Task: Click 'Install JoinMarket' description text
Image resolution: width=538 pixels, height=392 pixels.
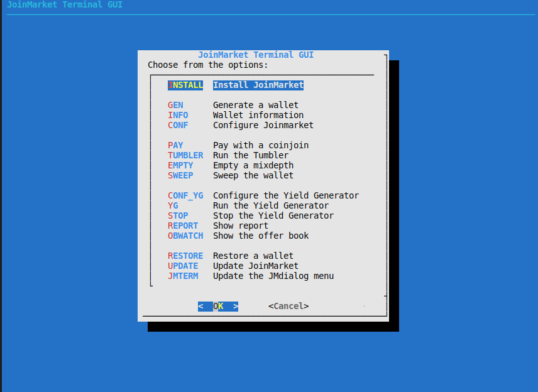Action: [258, 85]
